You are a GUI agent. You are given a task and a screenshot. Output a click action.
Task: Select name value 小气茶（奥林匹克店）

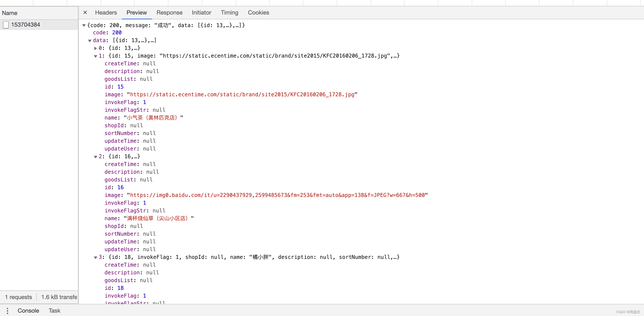(x=153, y=118)
